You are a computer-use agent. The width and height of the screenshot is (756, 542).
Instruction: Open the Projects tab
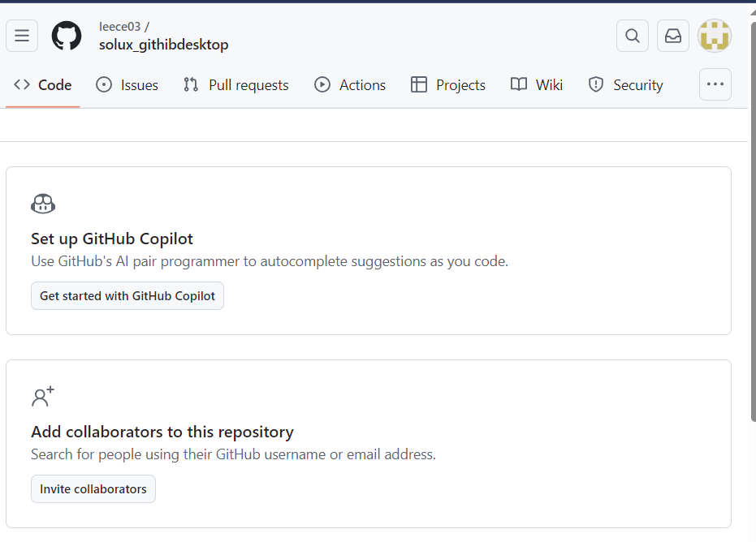pyautogui.click(x=448, y=85)
